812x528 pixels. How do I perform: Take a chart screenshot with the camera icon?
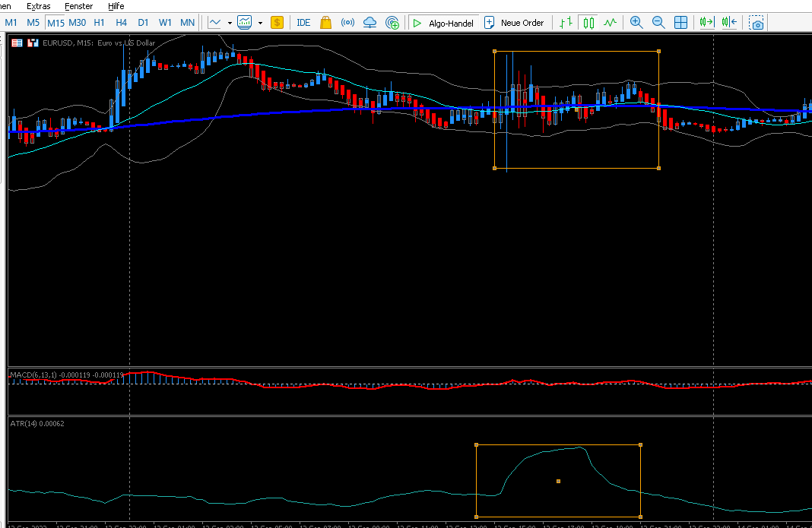click(756, 23)
